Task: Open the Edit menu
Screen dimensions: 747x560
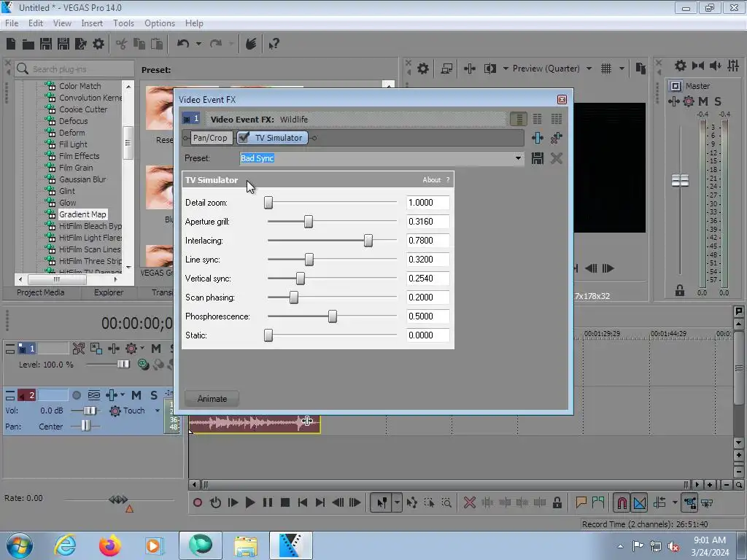Action: point(36,23)
